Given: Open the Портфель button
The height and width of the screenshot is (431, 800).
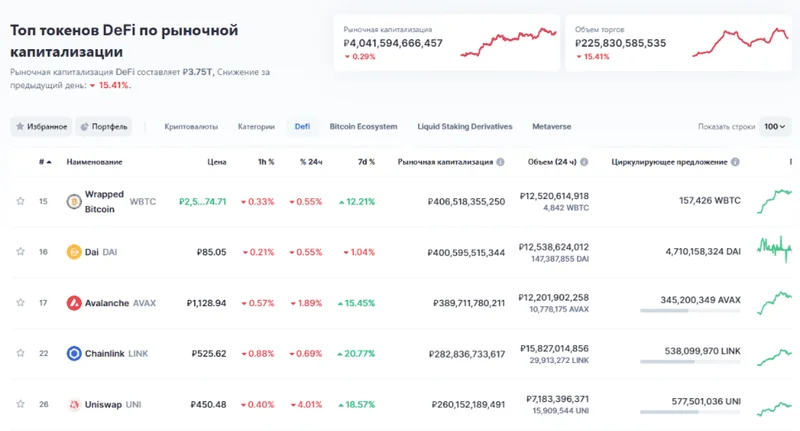Looking at the screenshot, I should click(x=104, y=127).
